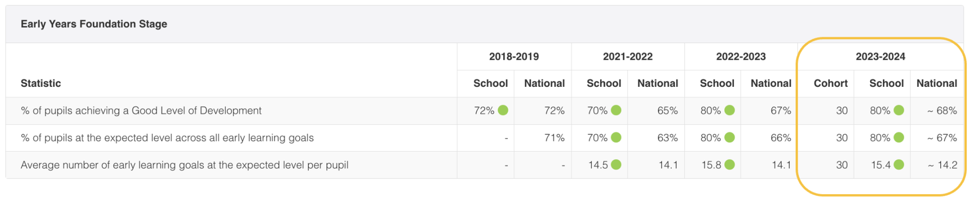
Task: Select the all early learning goals row label
Action: pyautogui.click(x=167, y=138)
